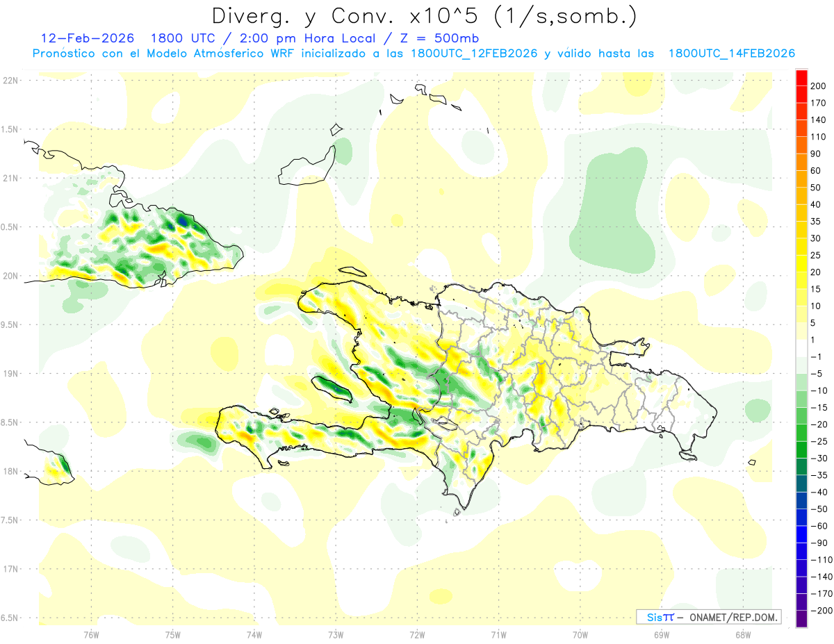Click the "20N" latitude axis label
834x644 pixels.
point(11,276)
